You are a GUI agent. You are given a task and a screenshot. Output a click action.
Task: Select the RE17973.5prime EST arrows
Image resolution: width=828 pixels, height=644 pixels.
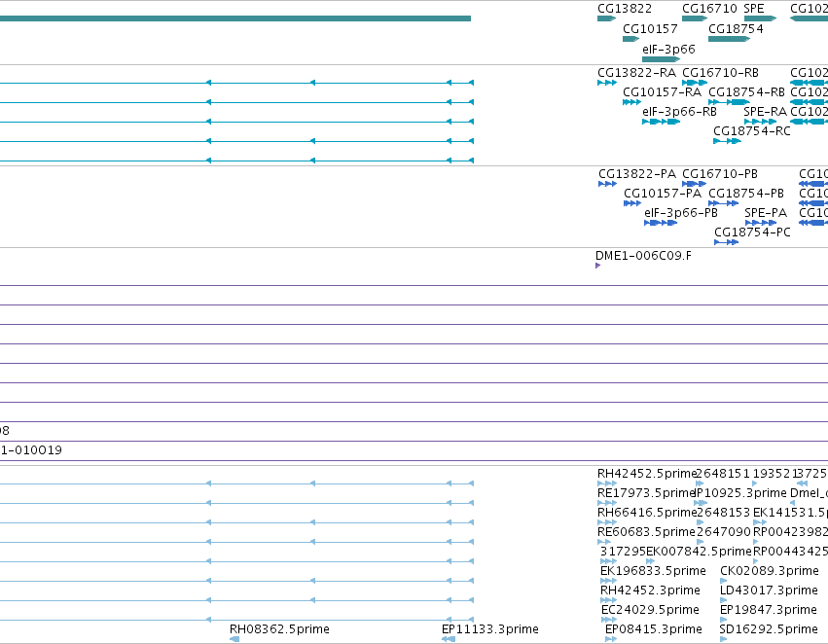click(x=607, y=503)
